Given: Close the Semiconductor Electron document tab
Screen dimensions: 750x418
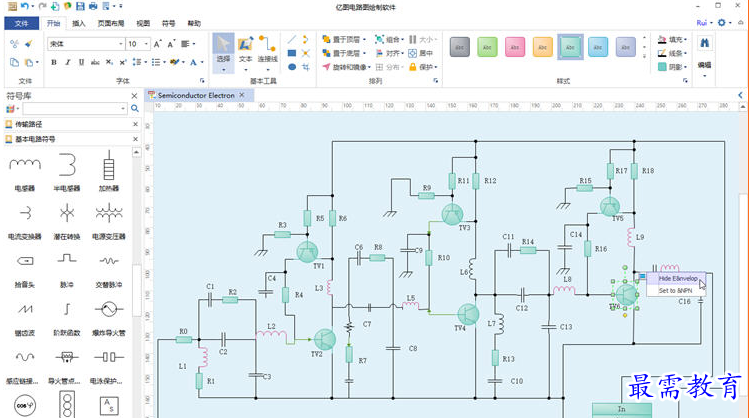Looking at the screenshot, I should 242,95.
